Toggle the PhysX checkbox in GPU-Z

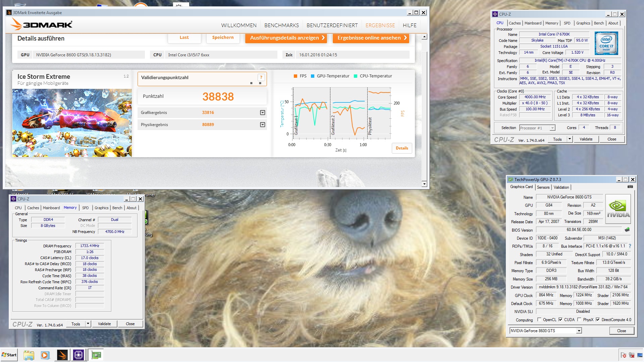579,320
